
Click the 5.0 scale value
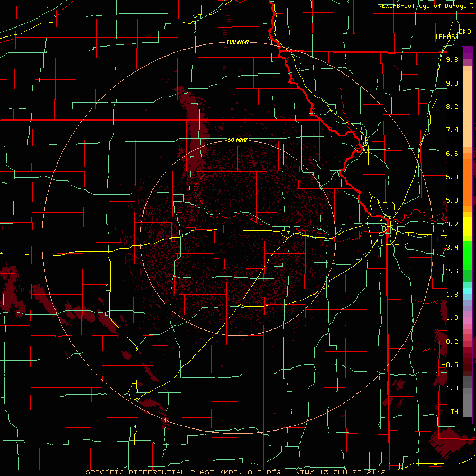tap(452, 200)
